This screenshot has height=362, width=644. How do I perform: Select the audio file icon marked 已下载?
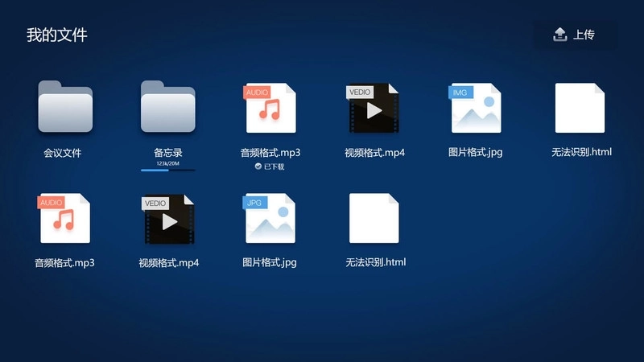click(270, 108)
